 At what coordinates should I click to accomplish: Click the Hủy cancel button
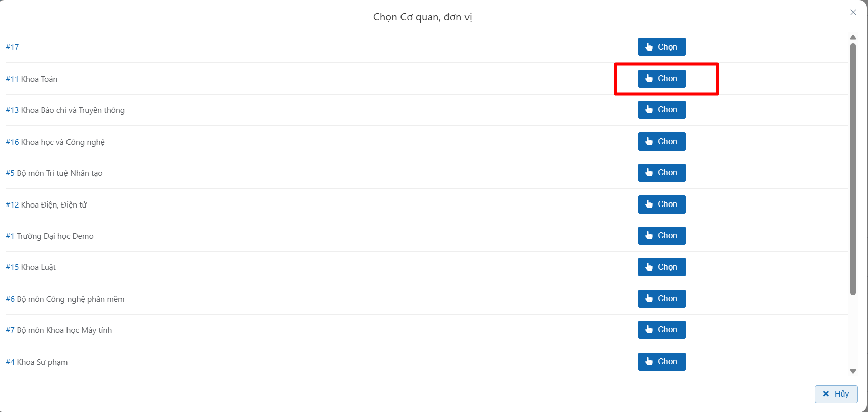pos(836,394)
